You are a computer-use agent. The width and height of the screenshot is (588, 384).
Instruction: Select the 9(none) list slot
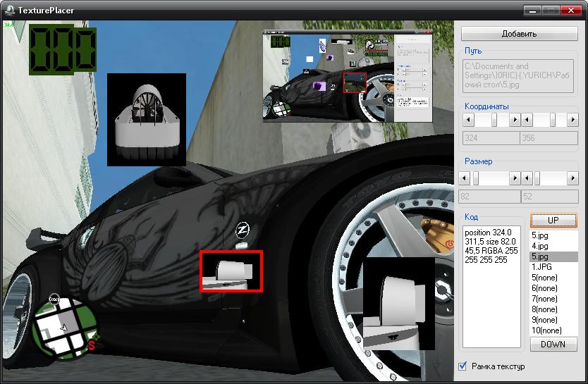pyautogui.click(x=553, y=320)
